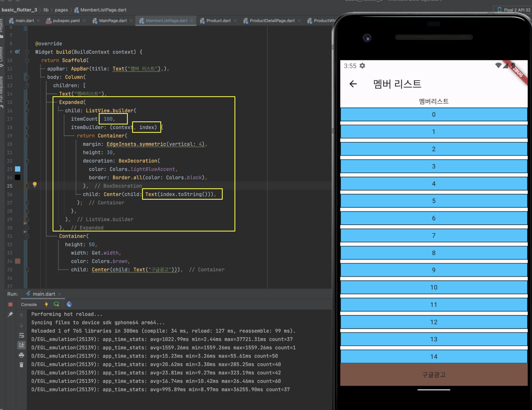Viewport: 532px width, 410px height.
Task: Click the print console icon
Action: coord(22,355)
